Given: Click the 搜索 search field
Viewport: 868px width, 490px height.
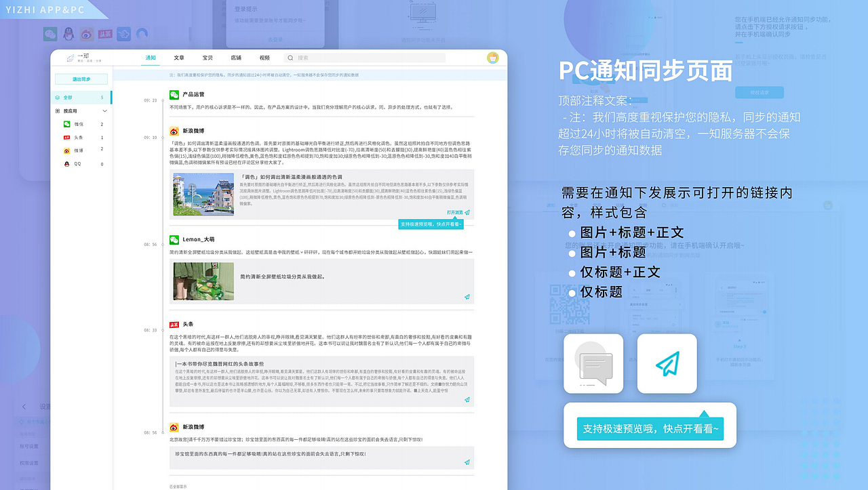Looking at the screenshot, I should 365,58.
